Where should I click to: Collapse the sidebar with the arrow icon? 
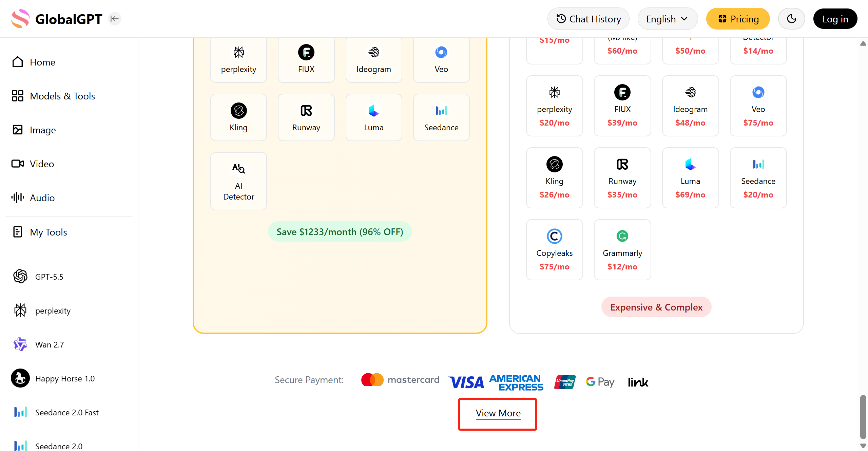115,19
